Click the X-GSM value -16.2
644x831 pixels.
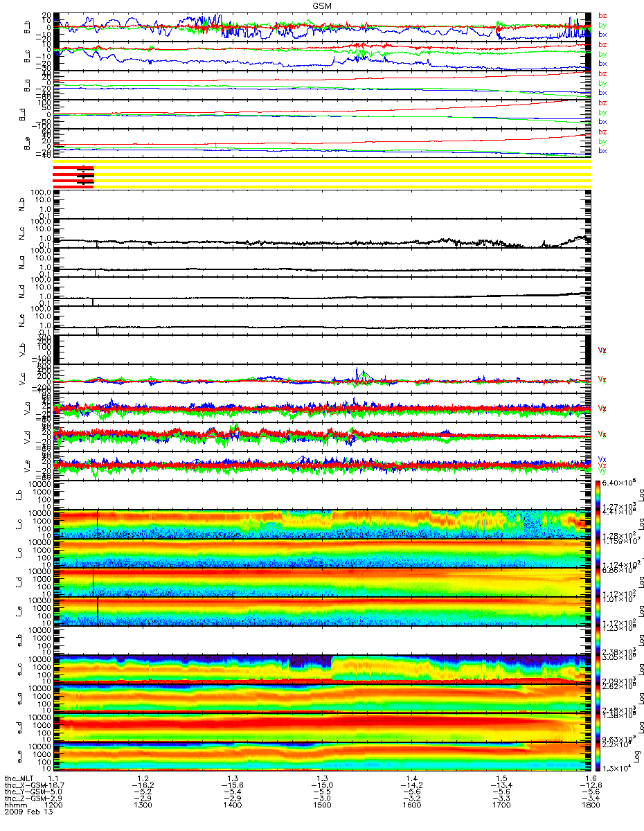pos(143,785)
